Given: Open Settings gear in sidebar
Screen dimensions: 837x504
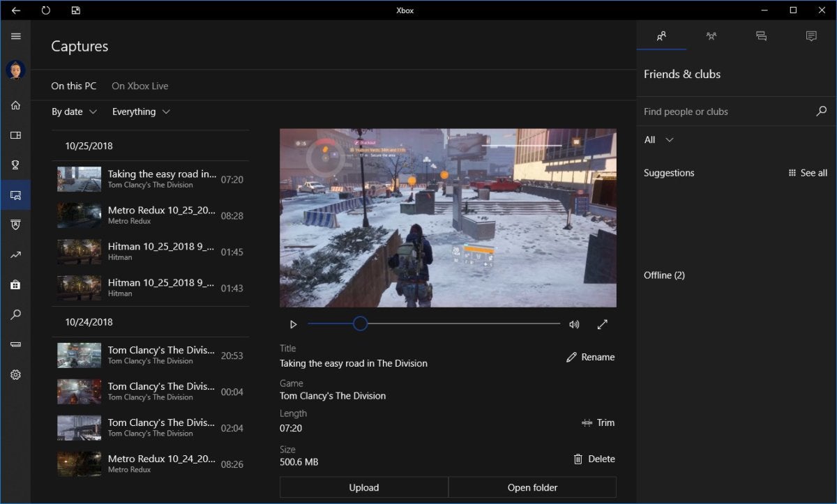Looking at the screenshot, I should point(15,374).
